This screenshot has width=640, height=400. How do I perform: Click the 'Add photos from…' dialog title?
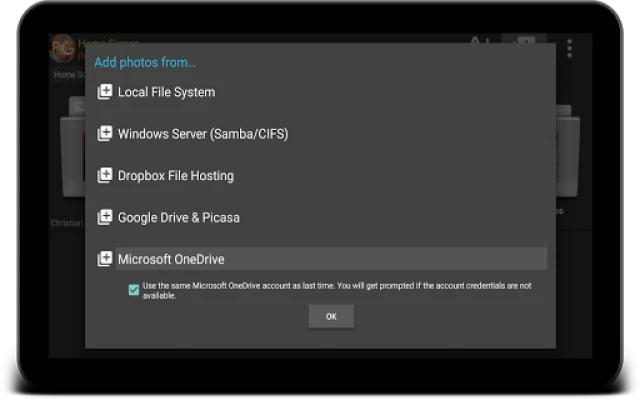click(145, 63)
